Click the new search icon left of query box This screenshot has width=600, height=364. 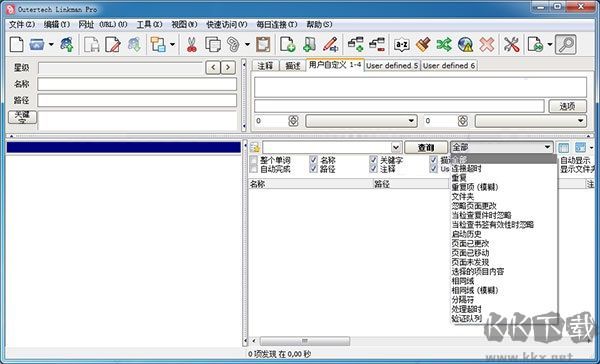[255, 148]
